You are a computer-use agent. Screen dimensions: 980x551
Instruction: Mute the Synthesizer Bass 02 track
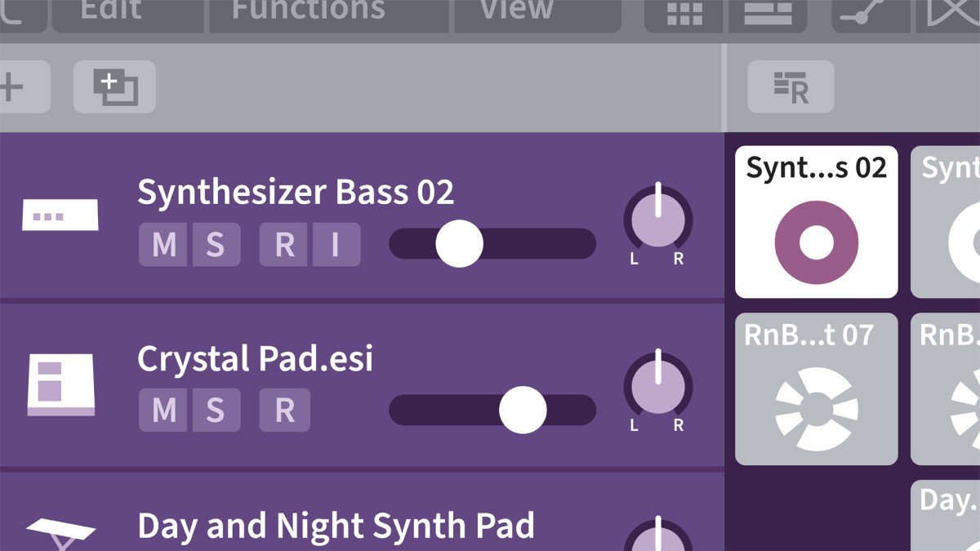[x=164, y=244]
